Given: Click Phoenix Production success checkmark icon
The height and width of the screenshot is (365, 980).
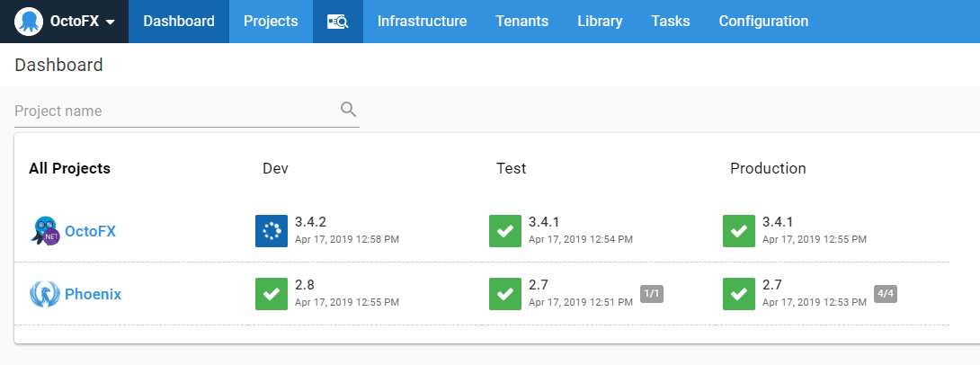Looking at the screenshot, I should [x=739, y=294].
